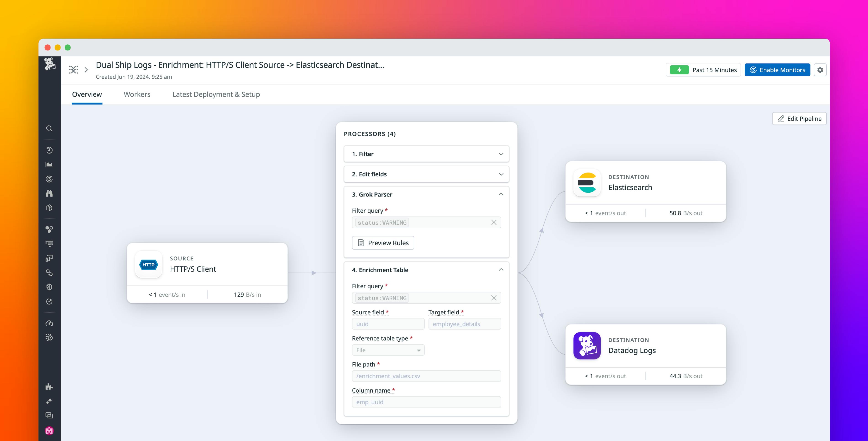The height and width of the screenshot is (441, 868).
Task: Enable Monitors for this pipeline
Action: 777,70
